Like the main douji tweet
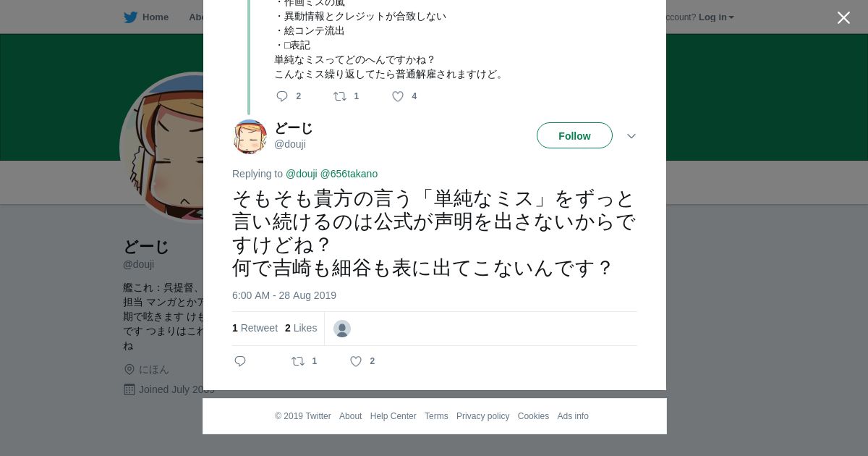Viewport: 868px width, 456px height. [x=356, y=361]
